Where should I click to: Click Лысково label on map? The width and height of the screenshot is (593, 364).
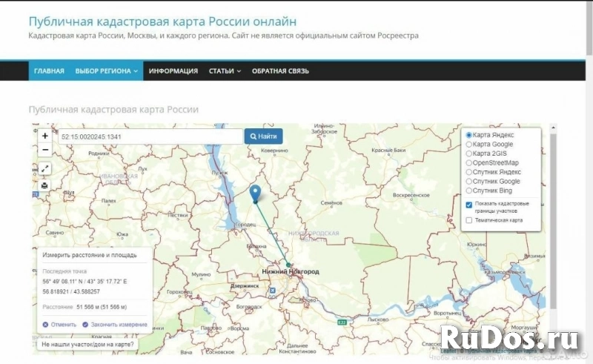coord(378,320)
